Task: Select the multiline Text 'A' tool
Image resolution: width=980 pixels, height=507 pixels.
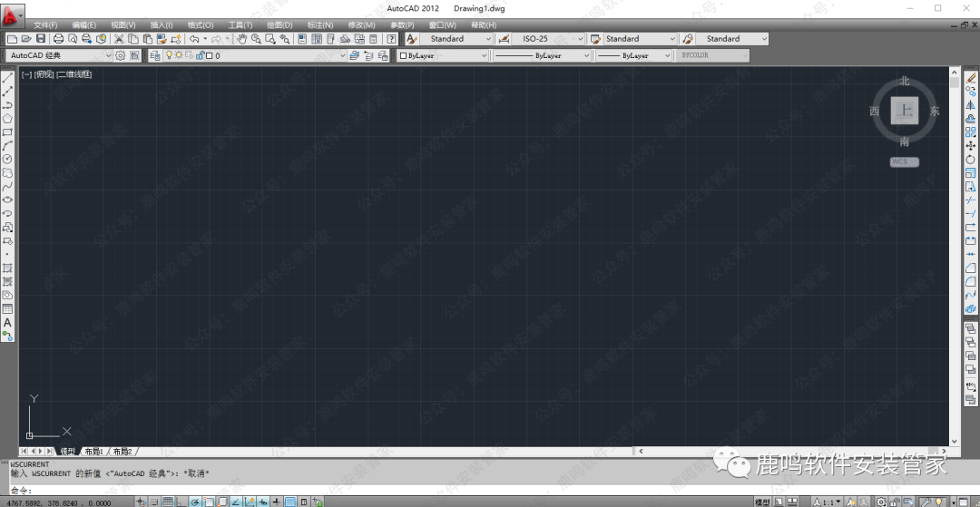Action: (x=7, y=322)
